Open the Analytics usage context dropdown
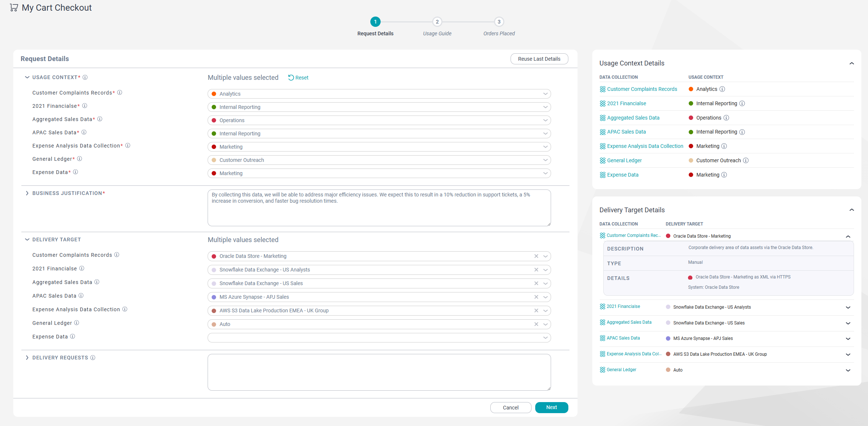The height and width of the screenshot is (426, 868). [379, 94]
